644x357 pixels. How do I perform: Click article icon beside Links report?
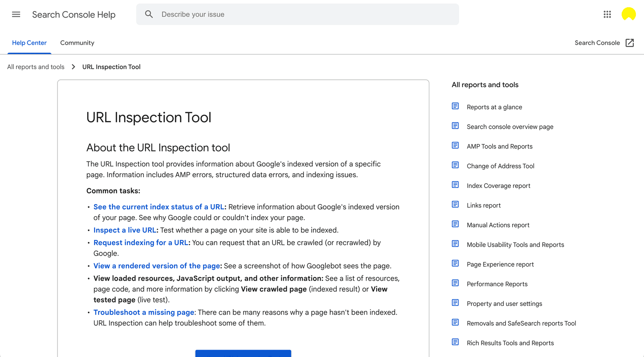455,204
